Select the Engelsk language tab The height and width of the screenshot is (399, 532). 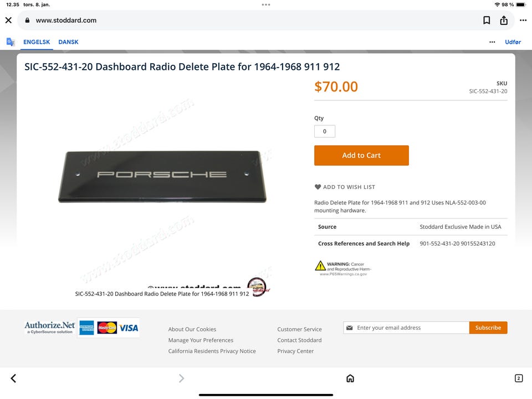37,42
